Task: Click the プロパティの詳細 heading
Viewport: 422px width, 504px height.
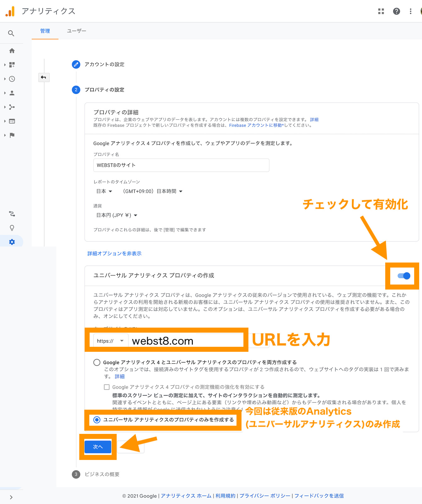Action: click(x=116, y=112)
